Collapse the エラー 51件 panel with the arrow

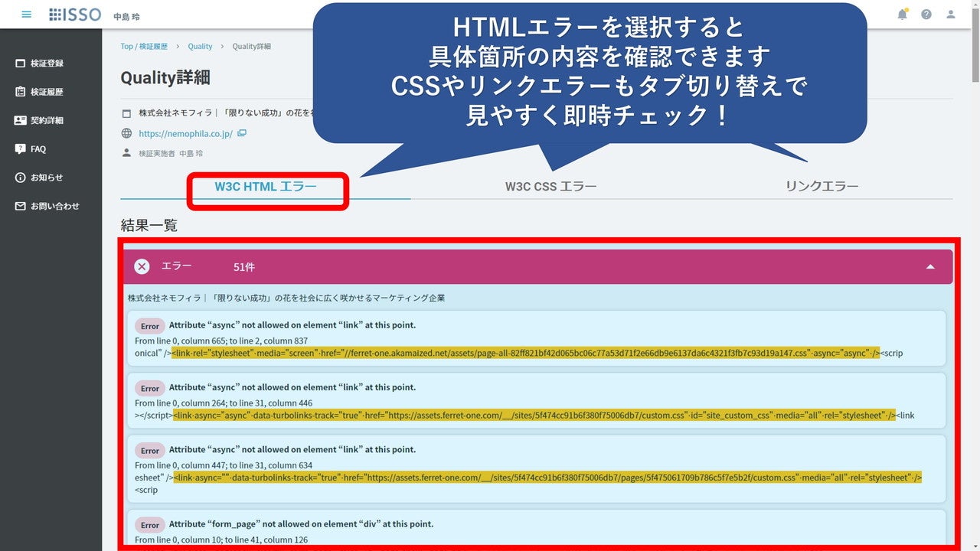coord(930,266)
